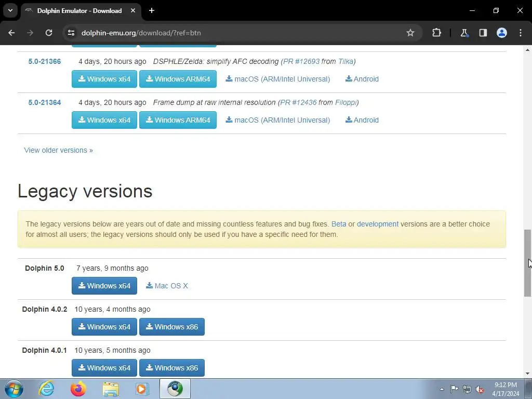
Task: Bookmark this page with the star icon
Action: tap(410, 33)
